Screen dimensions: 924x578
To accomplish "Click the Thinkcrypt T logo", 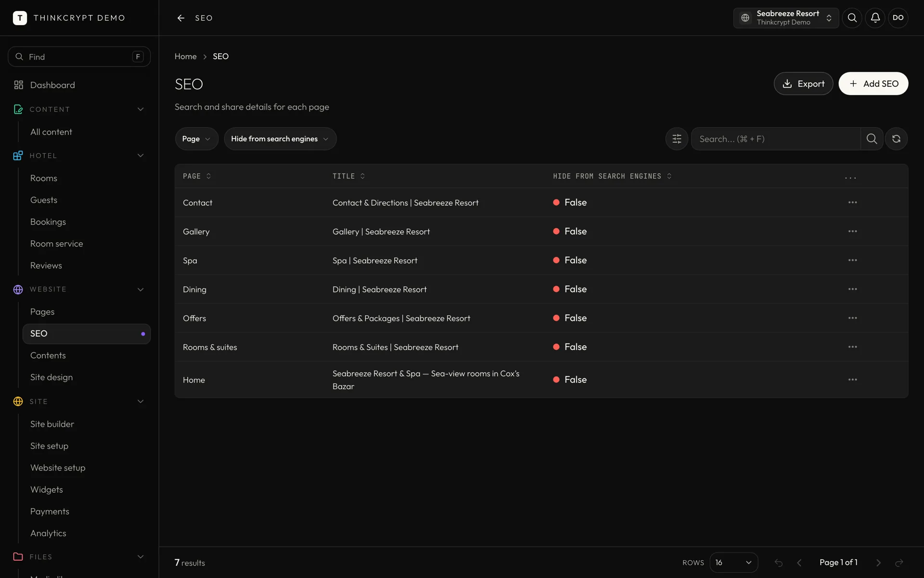I will click(x=20, y=18).
